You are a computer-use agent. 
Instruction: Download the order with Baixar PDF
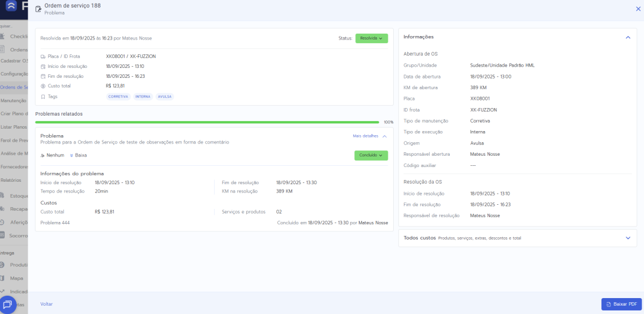621,304
